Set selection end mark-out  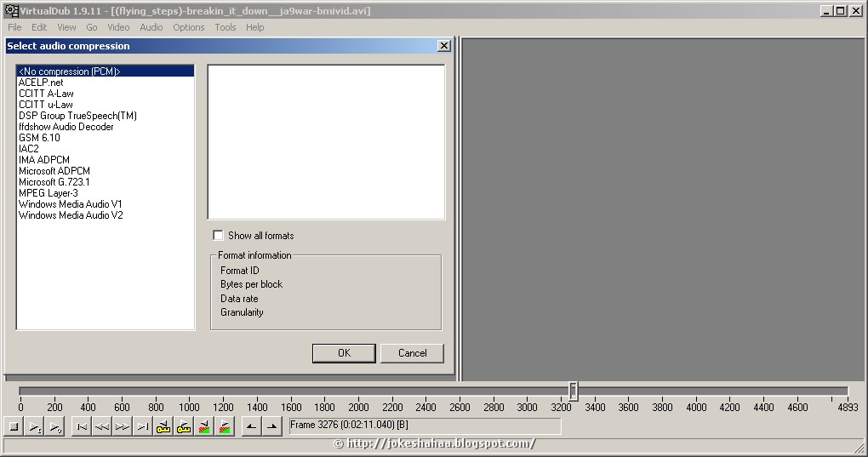click(x=272, y=426)
